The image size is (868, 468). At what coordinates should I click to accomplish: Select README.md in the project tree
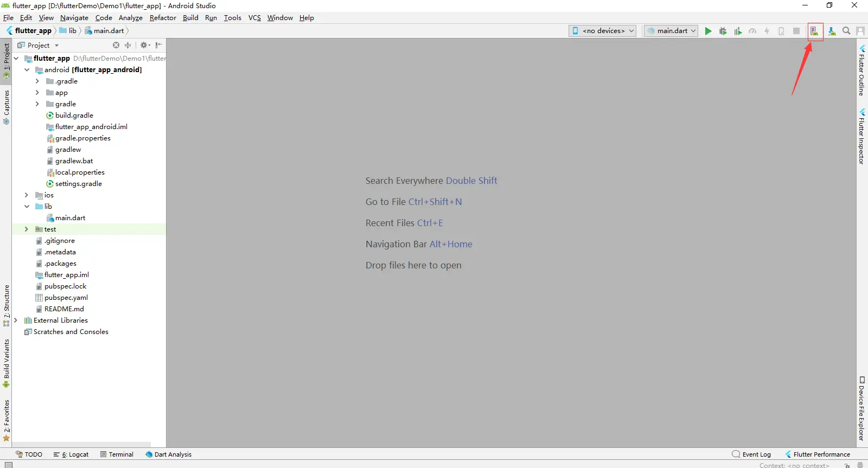[64, 309]
